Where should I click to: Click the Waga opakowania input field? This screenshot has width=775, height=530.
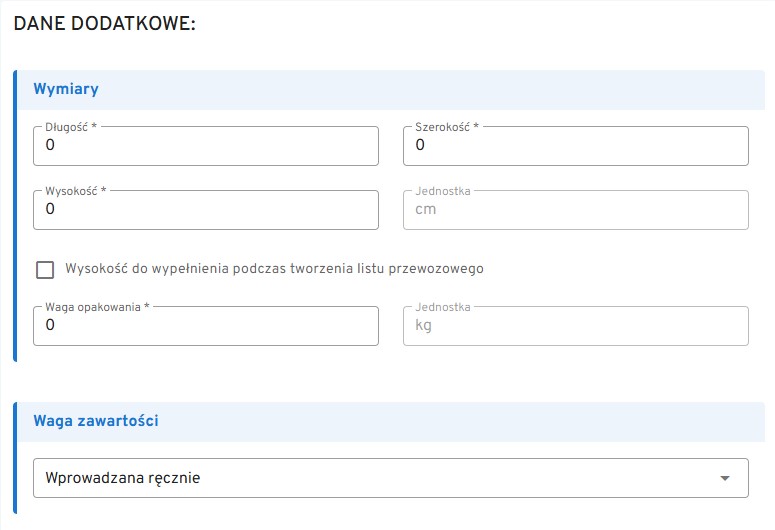[x=205, y=326]
